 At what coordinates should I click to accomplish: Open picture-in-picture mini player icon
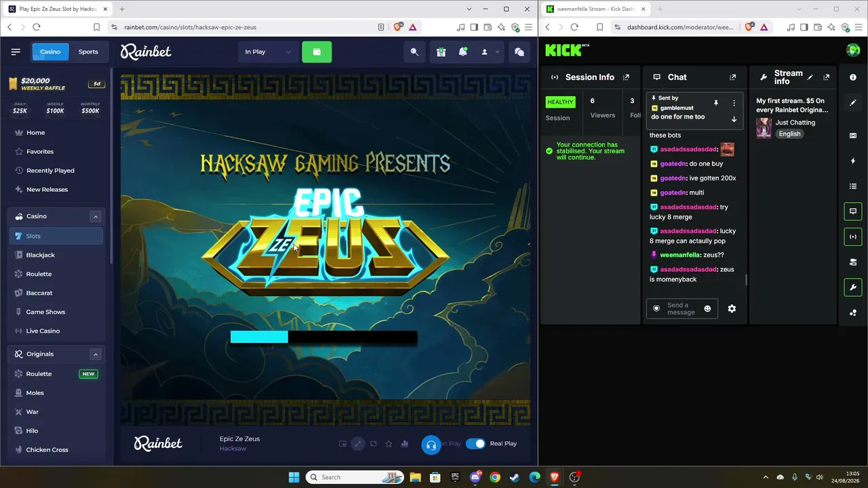click(x=342, y=444)
